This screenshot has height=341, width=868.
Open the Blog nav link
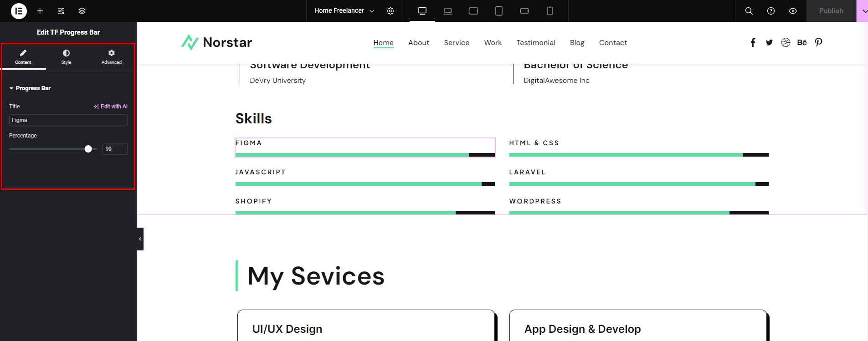(577, 43)
